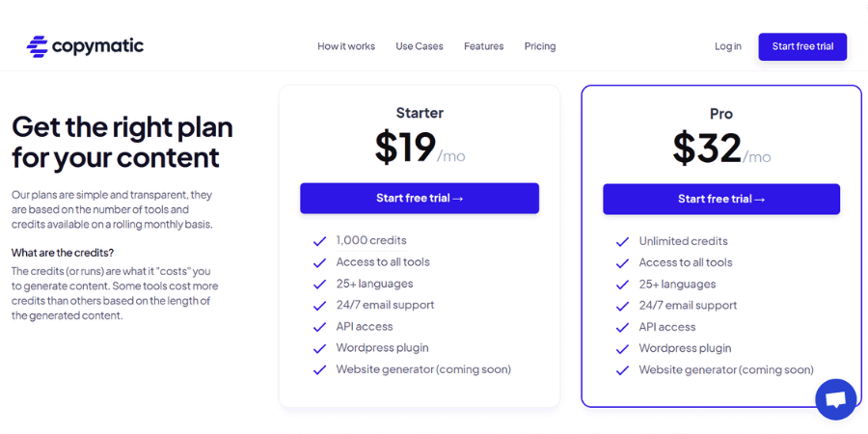Click the Starter plan title
This screenshot has width=868, height=434.
[x=420, y=113]
